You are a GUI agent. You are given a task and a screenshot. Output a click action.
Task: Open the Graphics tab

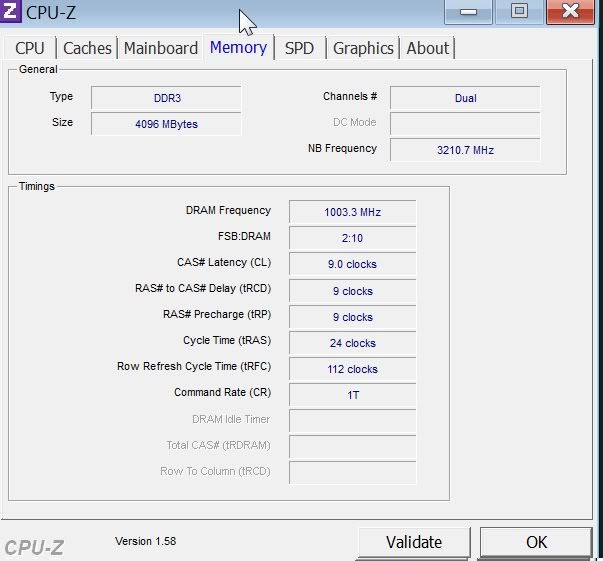(363, 48)
